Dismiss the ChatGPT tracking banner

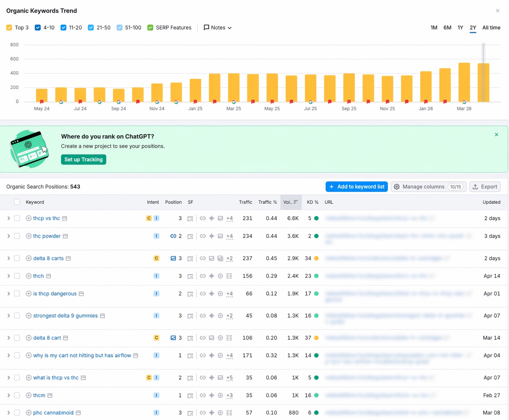(496, 135)
